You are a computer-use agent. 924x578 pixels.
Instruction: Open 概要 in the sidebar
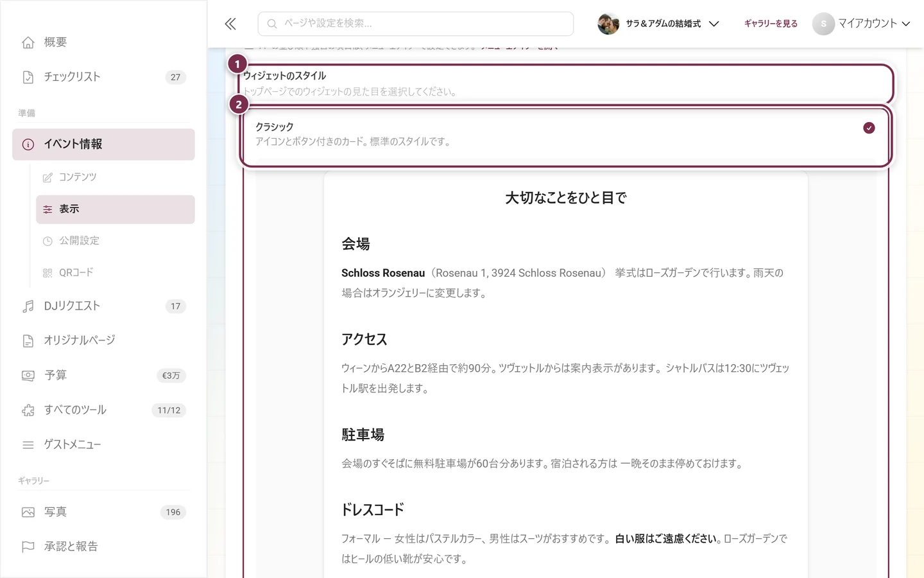coord(103,42)
